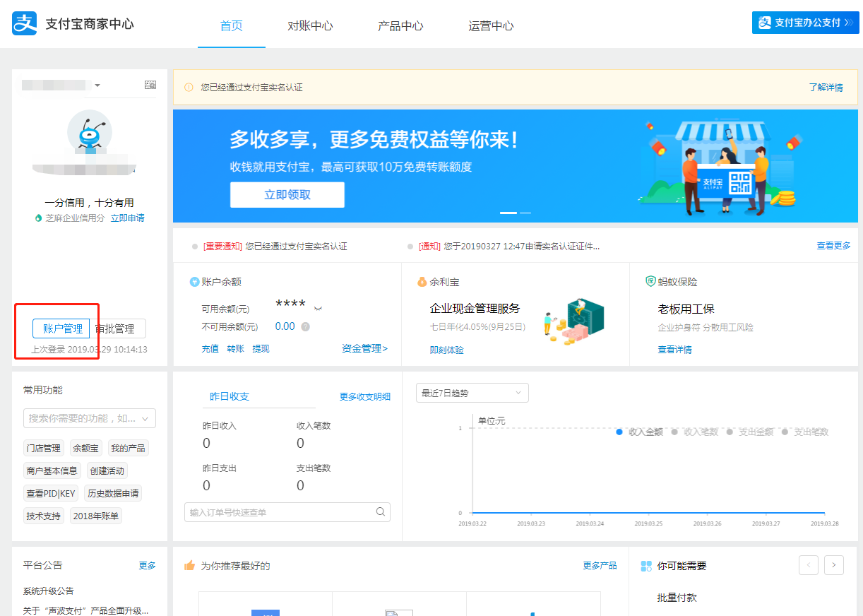Toggle 收入笔数 series in chart legend
The width and height of the screenshot is (863, 616).
[x=694, y=432]
